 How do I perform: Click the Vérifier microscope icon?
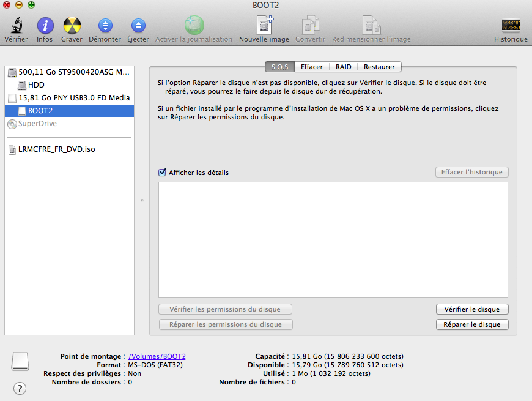[x=16, y=26]
